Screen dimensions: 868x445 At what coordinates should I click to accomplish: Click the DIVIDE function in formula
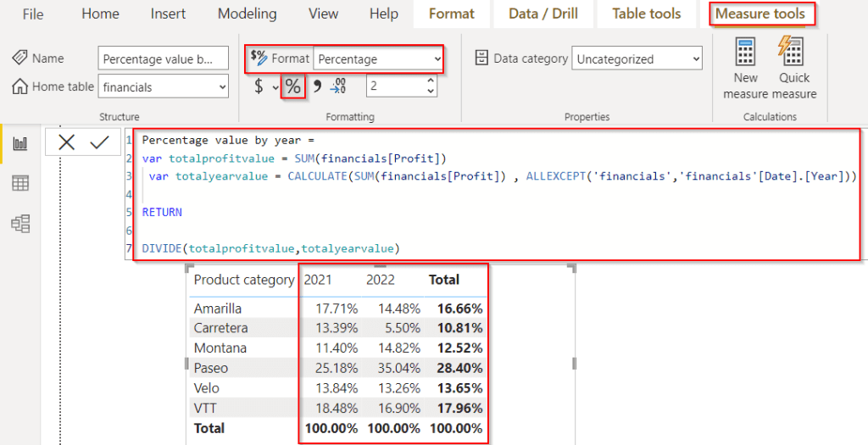pyautogui.click(x=162, y=248)
